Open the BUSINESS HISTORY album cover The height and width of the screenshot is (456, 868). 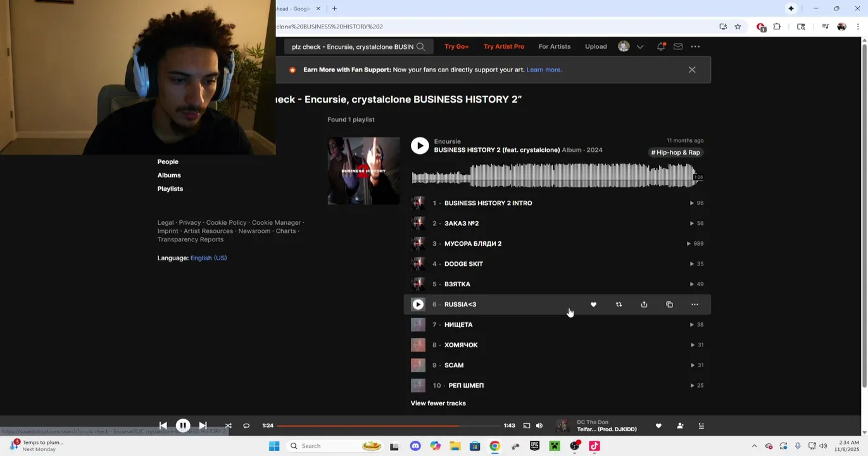point(363,171)
